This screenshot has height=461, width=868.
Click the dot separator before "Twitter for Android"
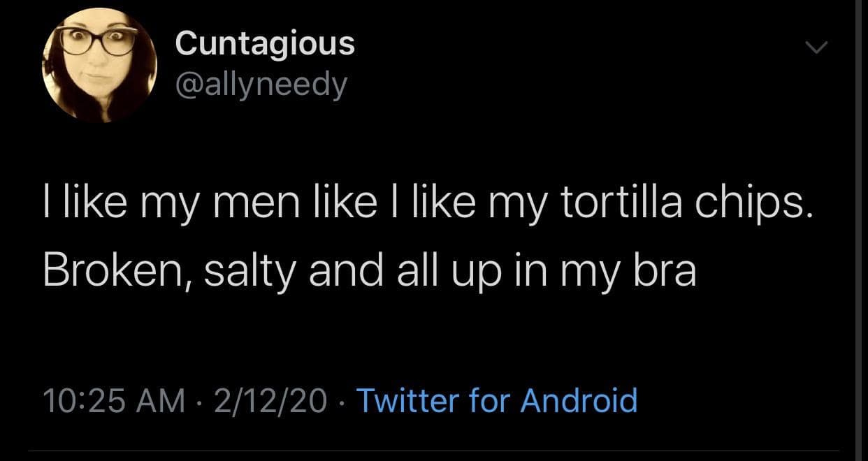[x=342, y=402]
